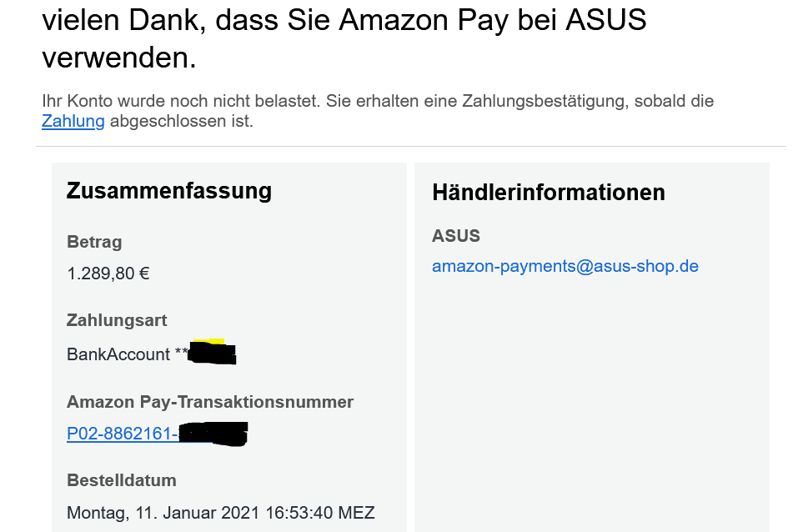Viewport: 798px width, 532px height.
Task: Click the amount 1.289,80 €
Action: (108, 274)
